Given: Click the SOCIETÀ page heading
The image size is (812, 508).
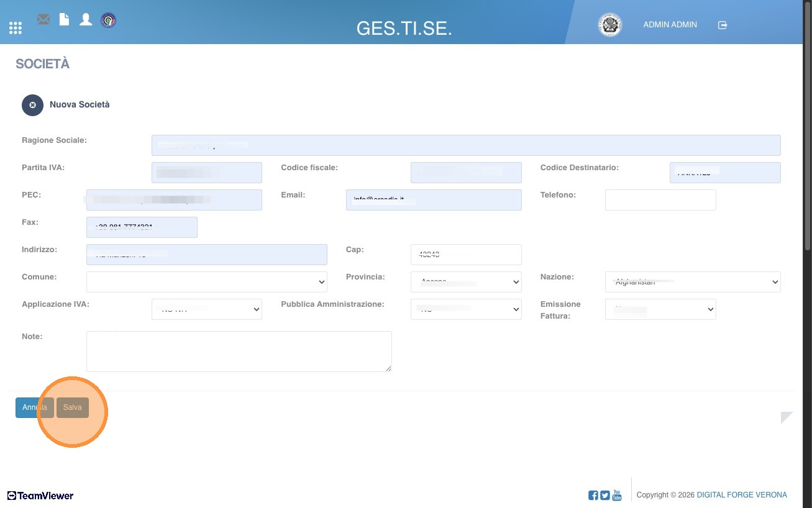Looking at the screenshot, I should [42, 64].
